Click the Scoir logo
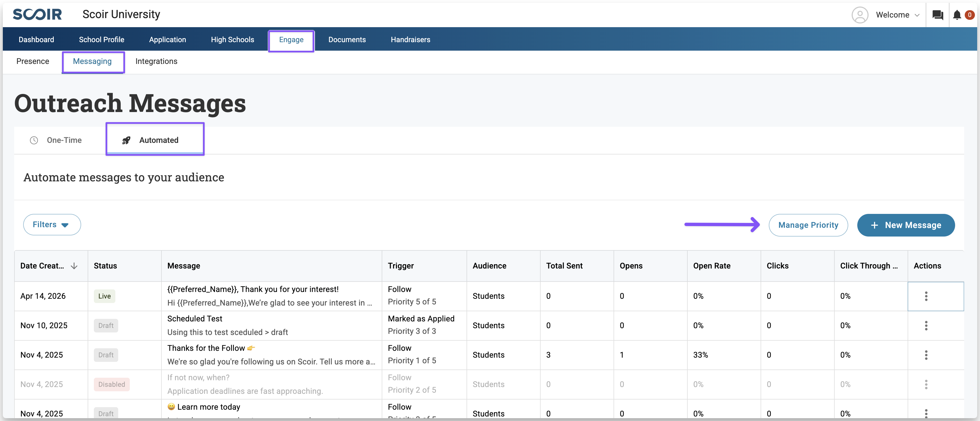980x421 pixels. 37,14
